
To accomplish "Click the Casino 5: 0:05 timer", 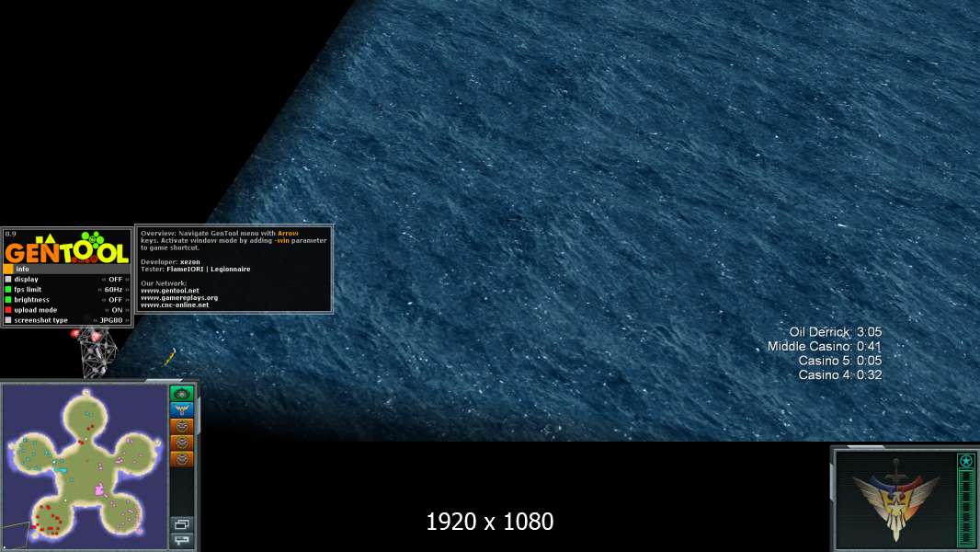I will [x=840, y=361].
